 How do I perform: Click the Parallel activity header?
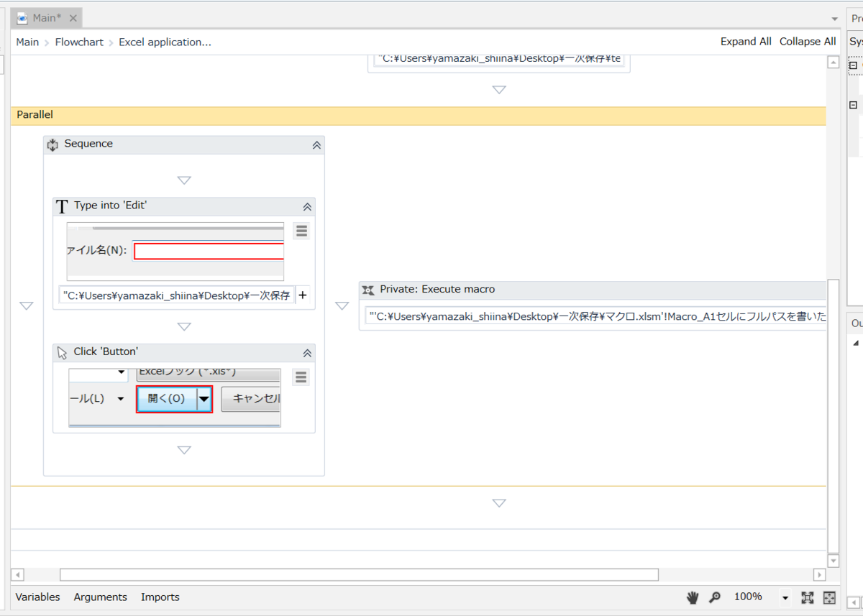click(x=419, y=115)
